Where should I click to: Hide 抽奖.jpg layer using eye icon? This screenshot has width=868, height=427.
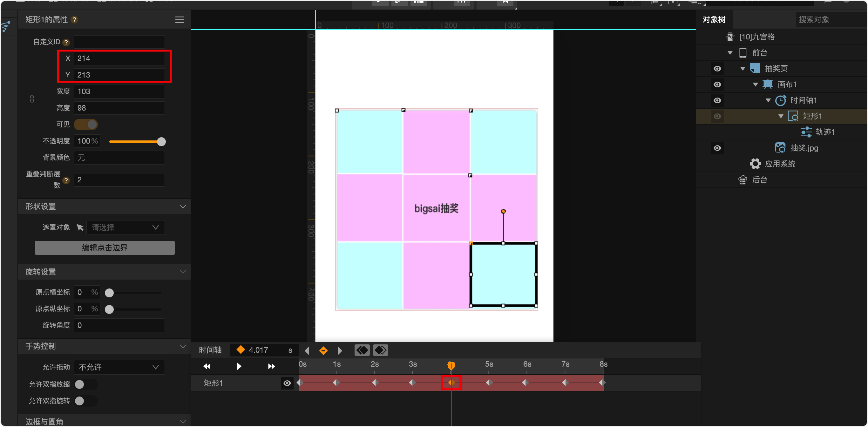[x=717, y=148]
